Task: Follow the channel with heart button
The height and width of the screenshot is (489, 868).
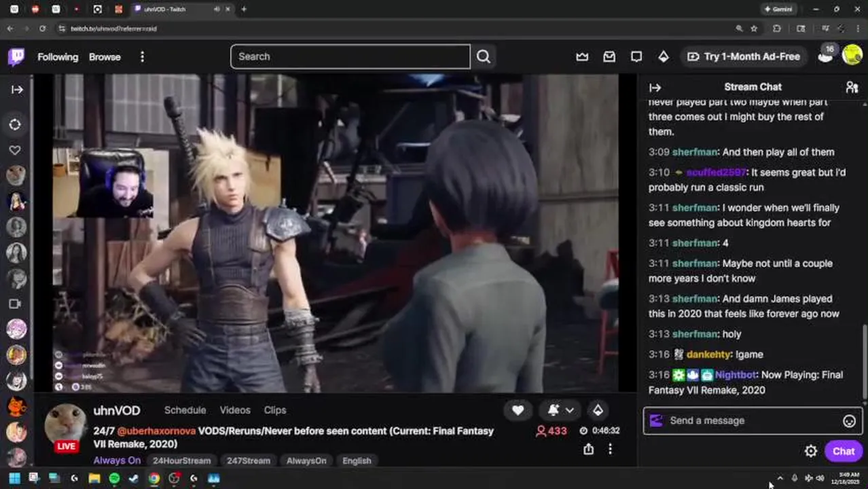Action: pyautogui.click(x=518, y=410)
